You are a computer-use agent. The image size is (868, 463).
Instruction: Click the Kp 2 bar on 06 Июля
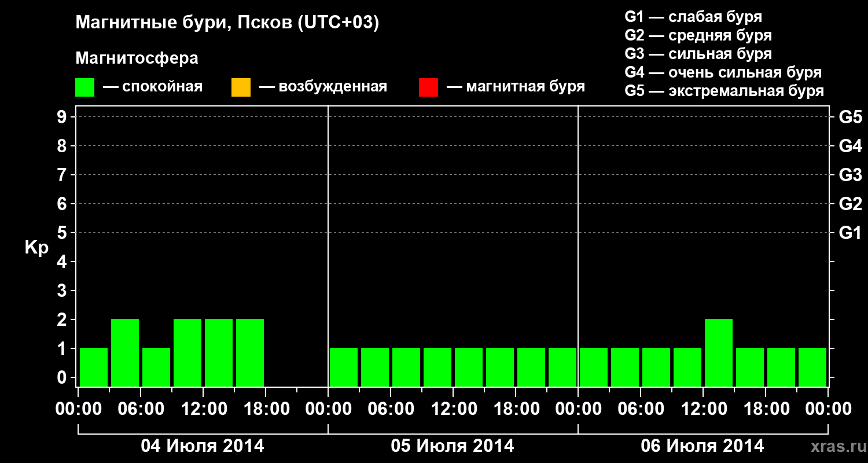click(719, 352)
